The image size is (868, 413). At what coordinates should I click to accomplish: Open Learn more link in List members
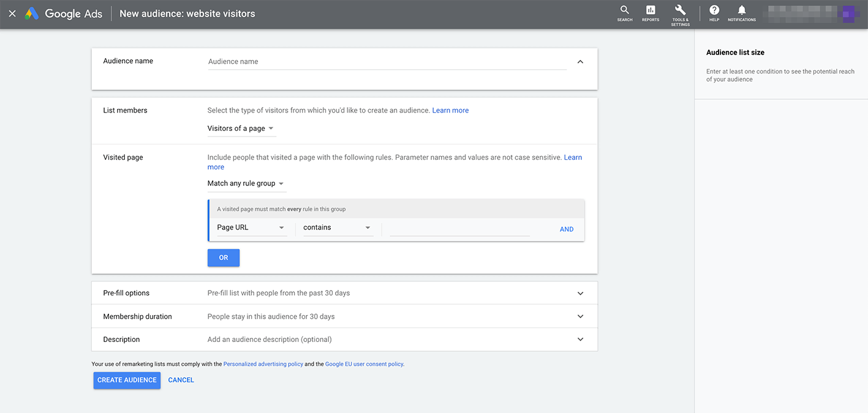(x=450, y=111)
